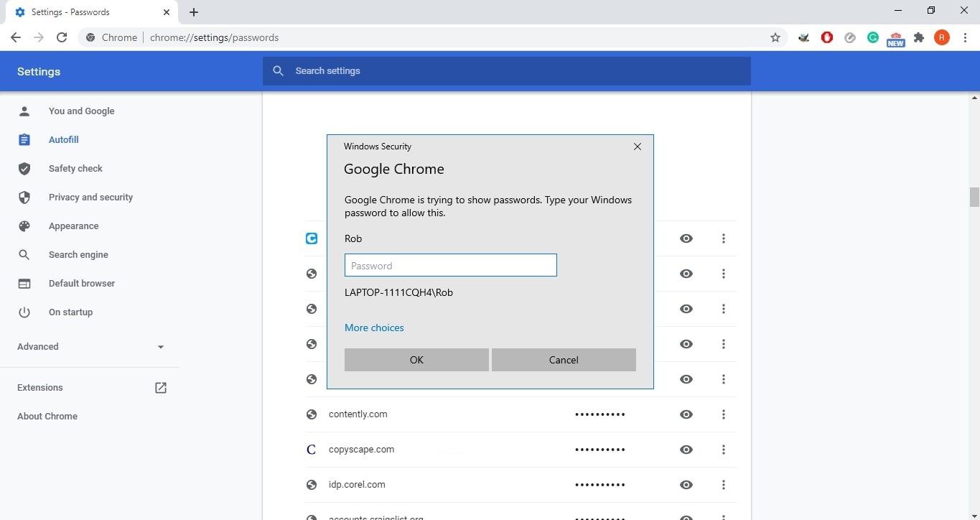Open a new tab with the plus button
This screenshot has width=980, height=520.
(x=194, y=12)
